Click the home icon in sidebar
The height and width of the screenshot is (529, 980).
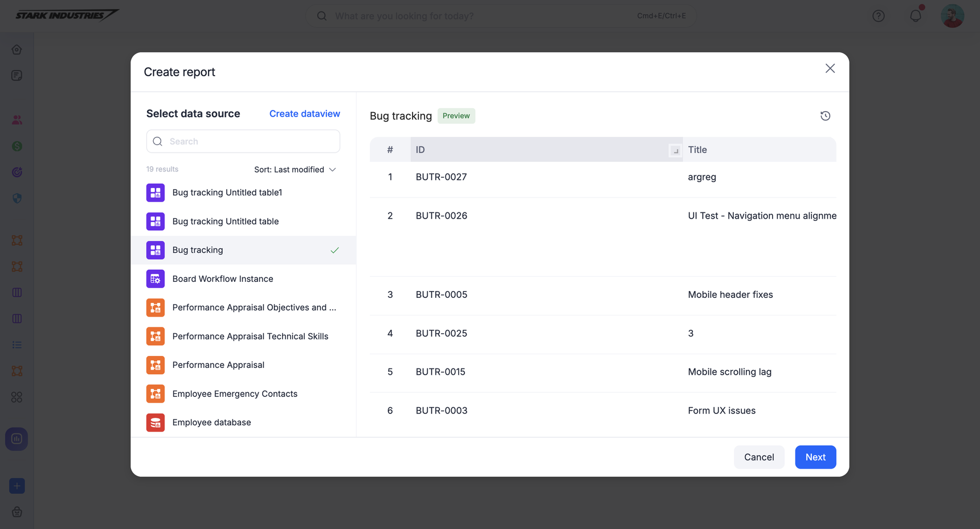click(x=17, y=50)
